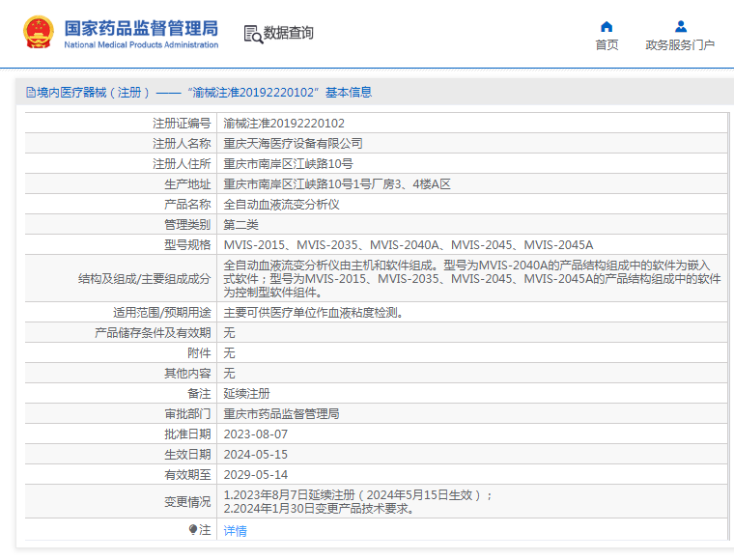Click effective date 2024-05-15
The height and width of the screenshot is (560, 734).
click(256, 454)
